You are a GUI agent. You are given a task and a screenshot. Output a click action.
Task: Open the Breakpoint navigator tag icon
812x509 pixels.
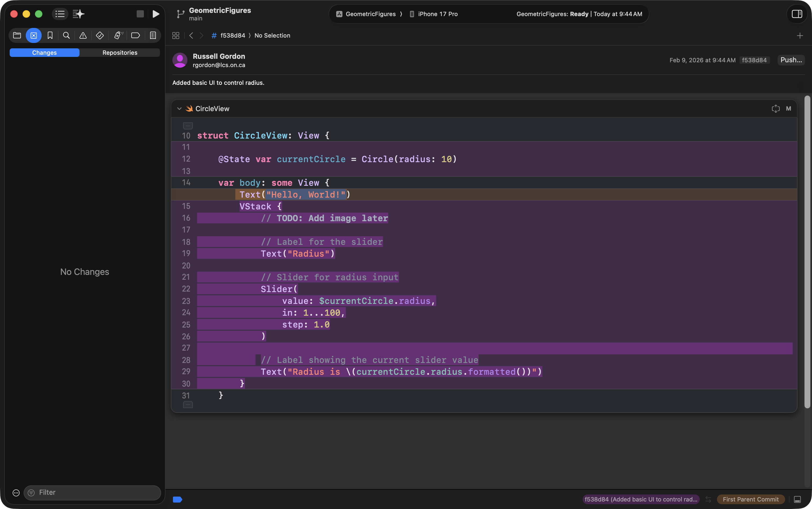pos(135,35)
